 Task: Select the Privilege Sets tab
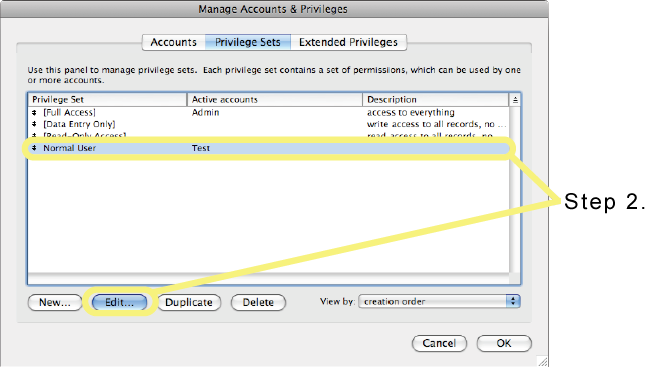248,42
